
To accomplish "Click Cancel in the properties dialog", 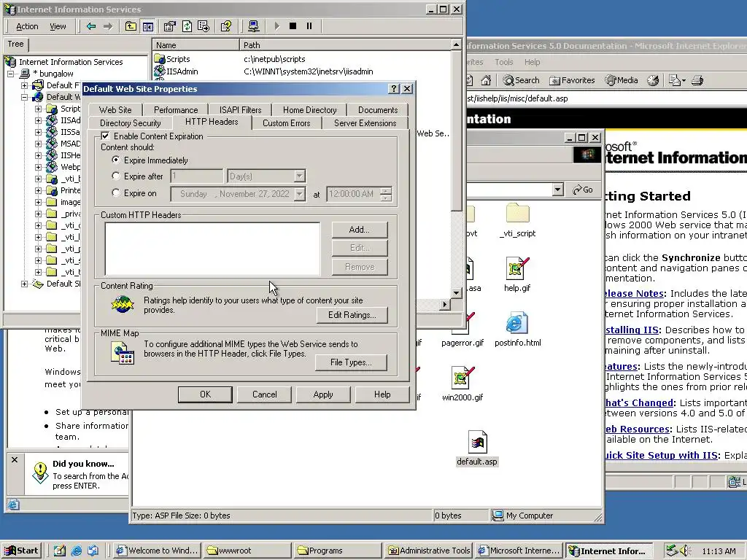I will [x=264, y=394].
